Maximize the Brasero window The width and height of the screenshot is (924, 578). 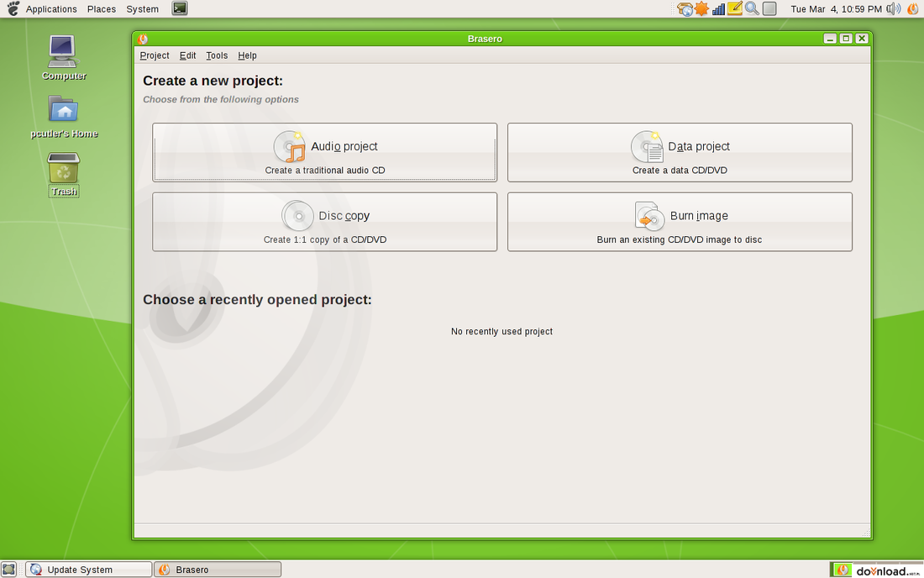coord(846,39)
